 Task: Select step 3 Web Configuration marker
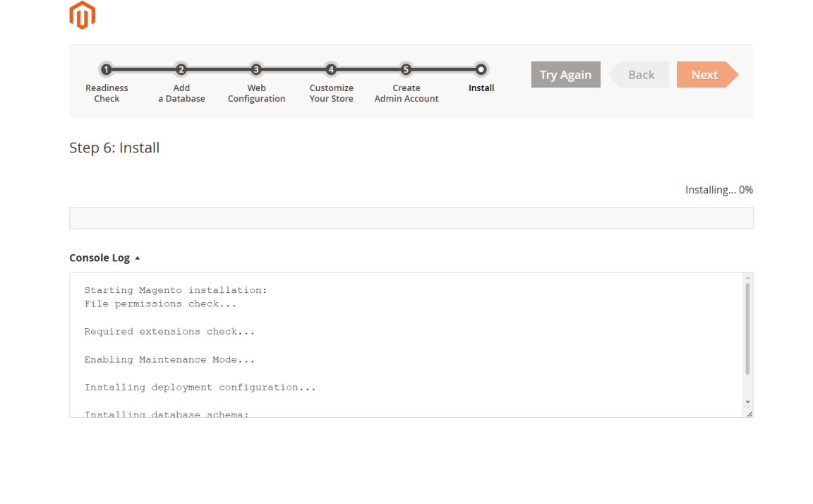[256, 69]
